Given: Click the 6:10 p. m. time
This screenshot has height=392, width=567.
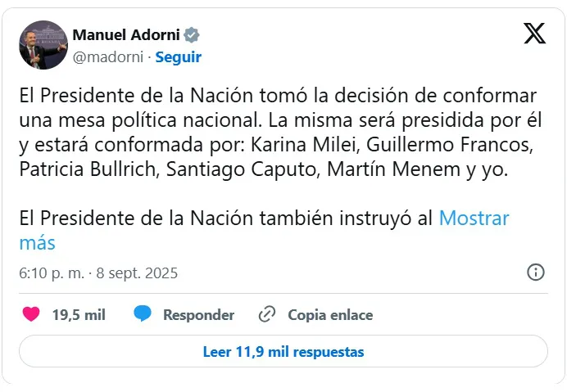Looking at the screenshot, I should tap(52, 273).
